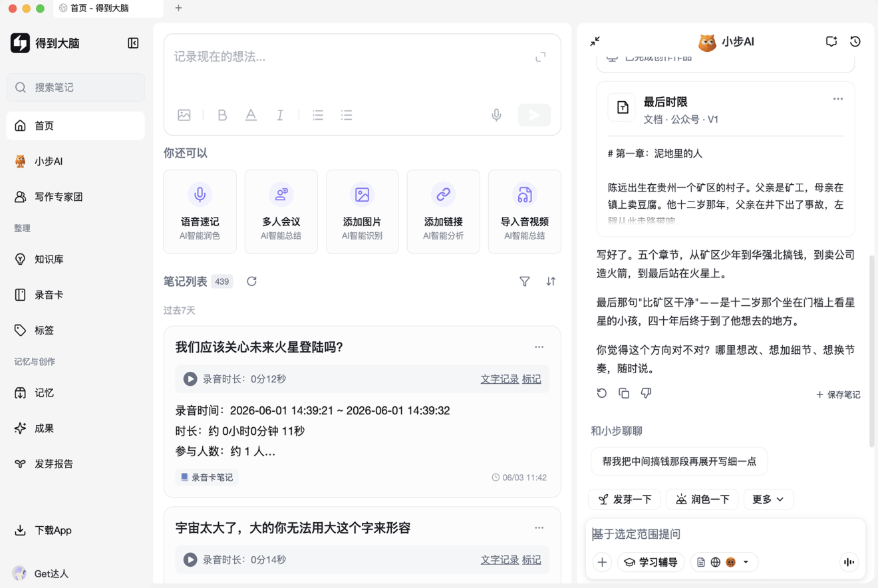
Task: Expand the note editor to fullscreen
Action: tap(541, 57)
